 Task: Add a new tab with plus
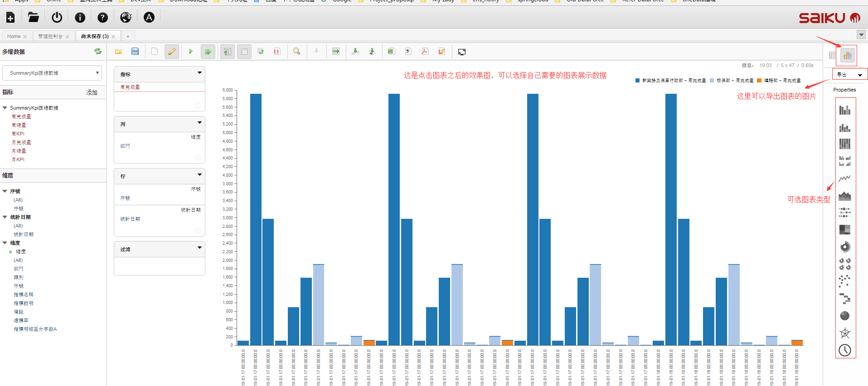[x=128, y=36]
